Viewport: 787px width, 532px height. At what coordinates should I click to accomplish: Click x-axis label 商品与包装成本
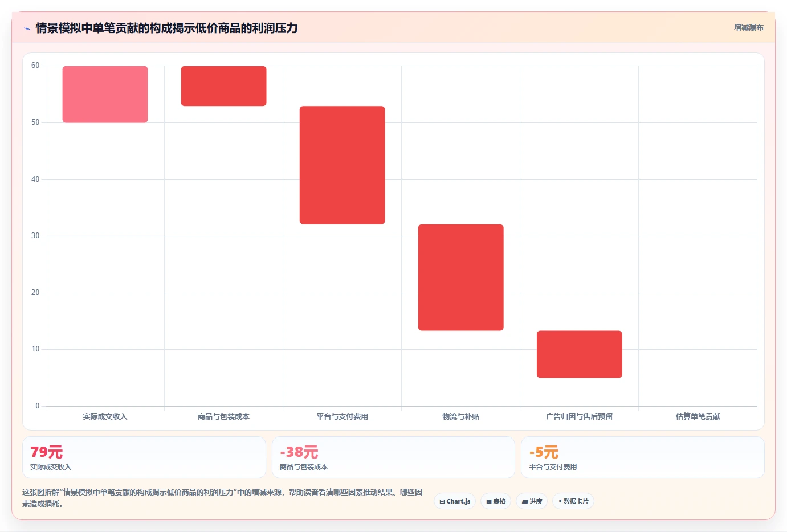click(223, 416)
